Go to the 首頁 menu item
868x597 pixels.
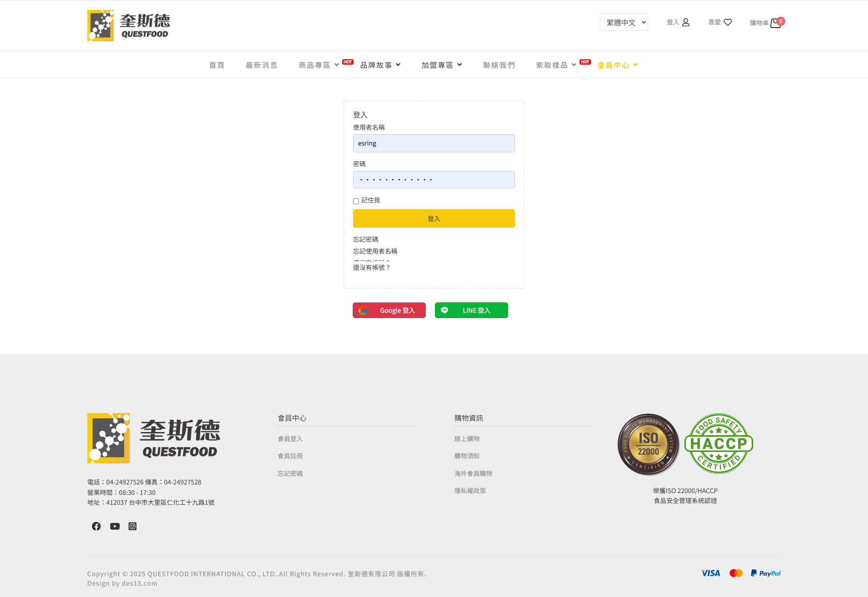[x=217, y=65]
